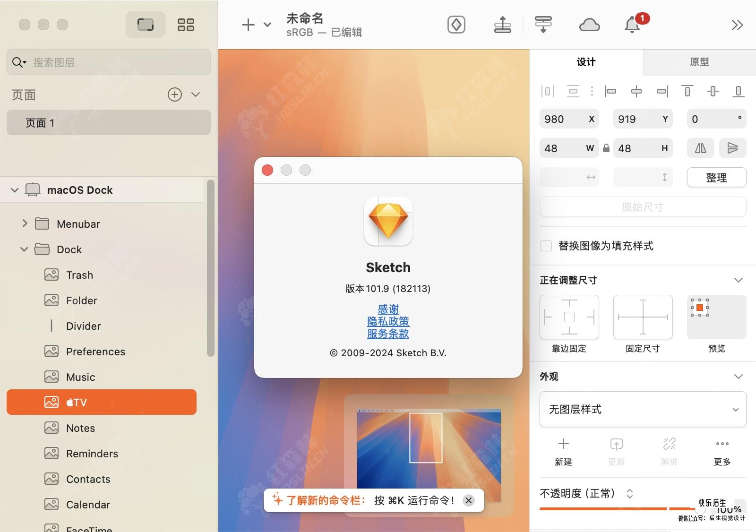Click distribute horizontally icon

pos(547,91)
